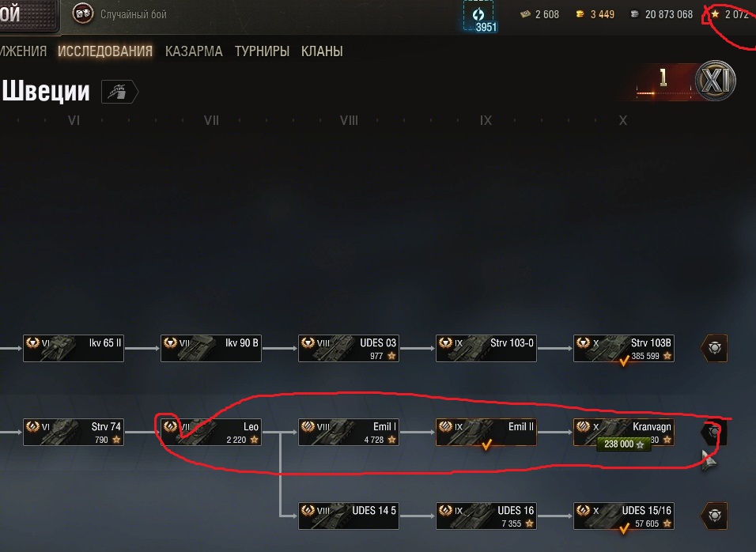This screenshot has height=552, width=756.
Task: Open the КЛАНЫ menu item
Action: 322,51
